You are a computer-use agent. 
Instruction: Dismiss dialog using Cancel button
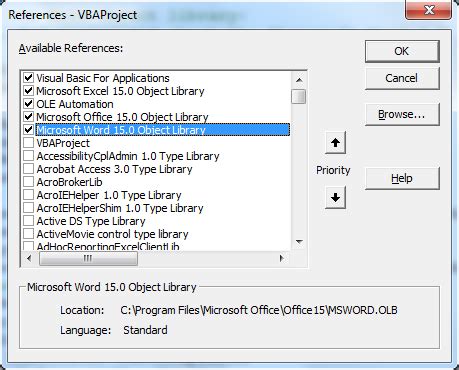[x=402, y=78]
